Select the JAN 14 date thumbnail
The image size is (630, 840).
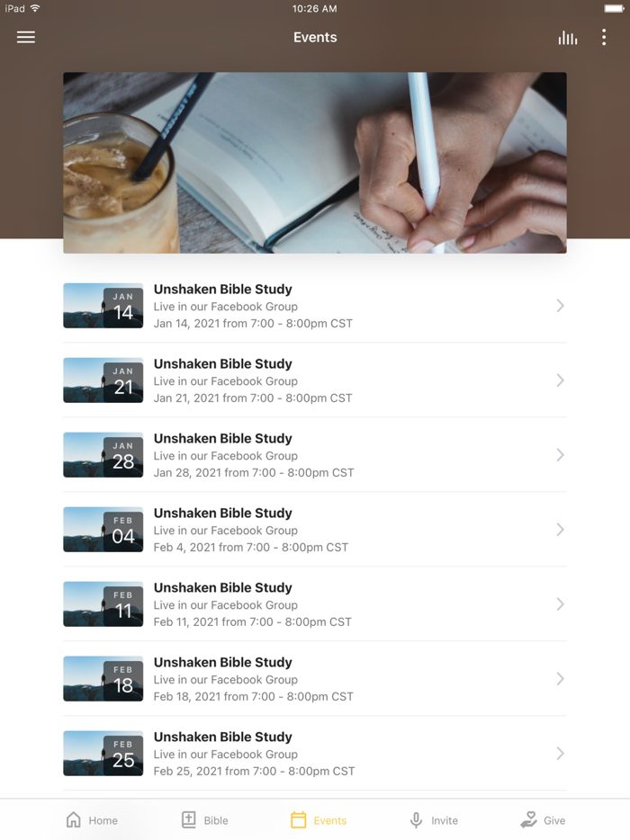pyautogui.click(x=103, y=306)
